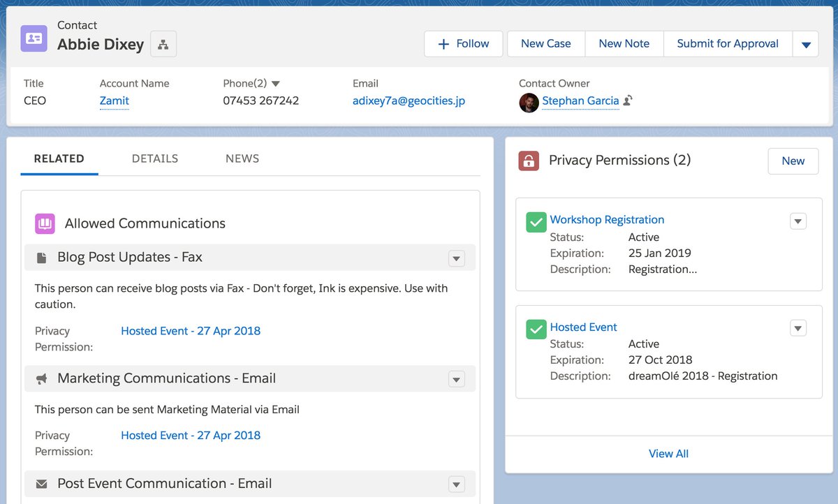The height and width of the screenshot is (504, 838).
Task: Add a New Note
Action: coord(624,44)
